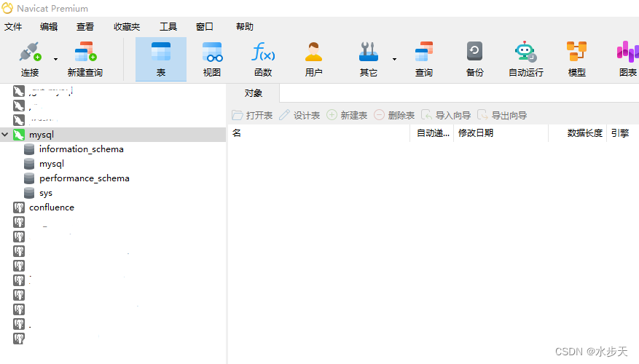This screenshot has height=364, width=639.
Task: Click the green mysql connection dolphin icon
Action: [19, 135]
